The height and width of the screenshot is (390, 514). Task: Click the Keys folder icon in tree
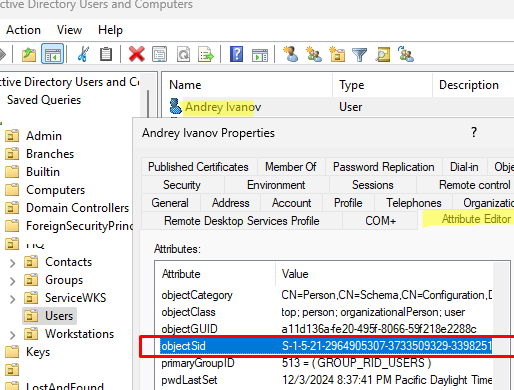12,352
